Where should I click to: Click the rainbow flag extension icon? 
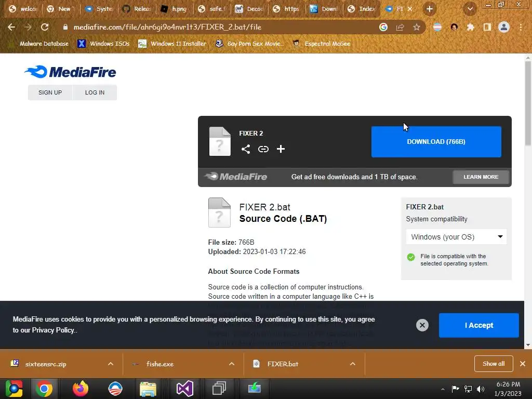pos(437,27)
